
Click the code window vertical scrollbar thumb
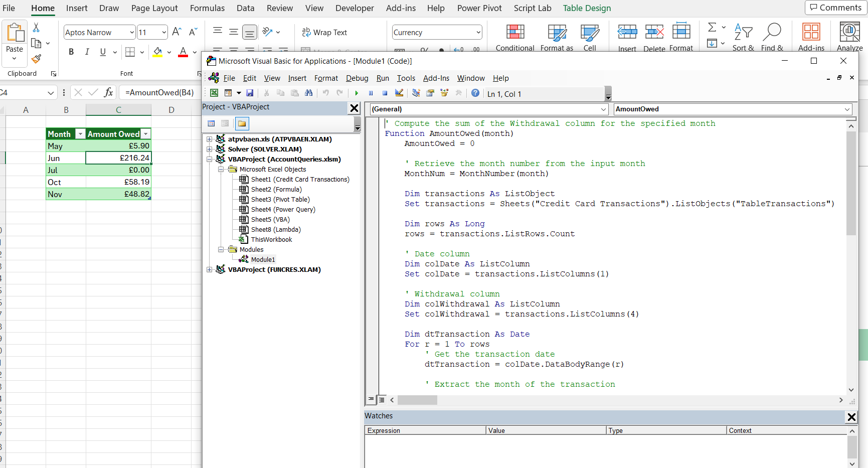pos(851,183)
